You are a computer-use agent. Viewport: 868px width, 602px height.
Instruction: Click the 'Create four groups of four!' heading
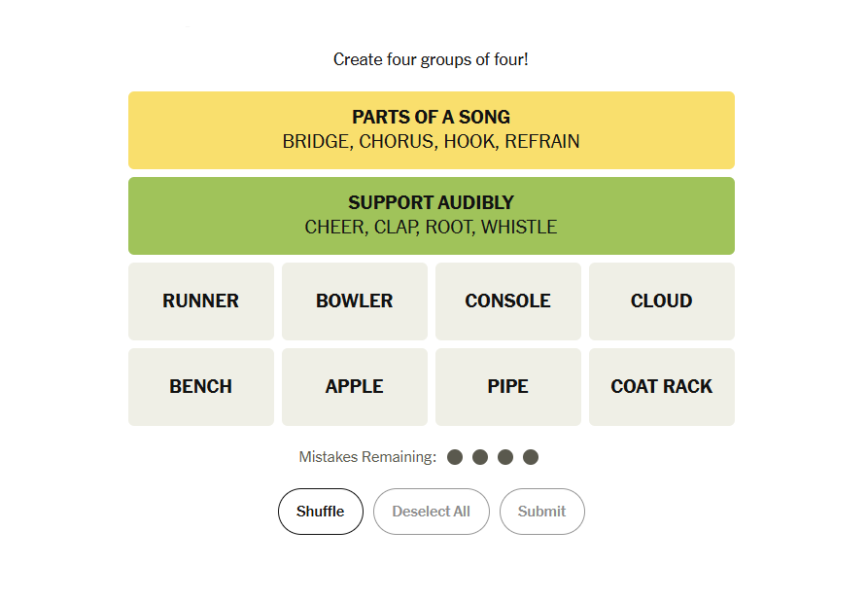(431, 59)
